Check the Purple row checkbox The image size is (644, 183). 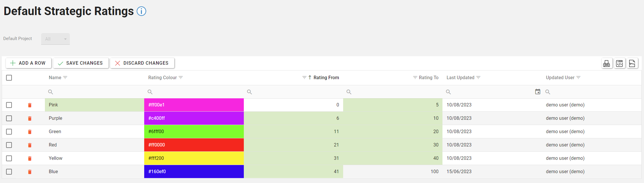9,118
